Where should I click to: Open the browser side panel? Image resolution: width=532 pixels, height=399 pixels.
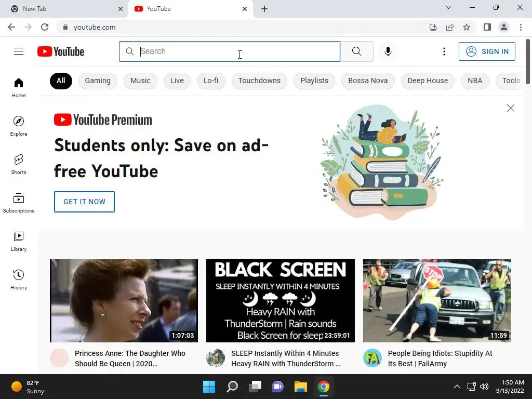click(x=487, y=27)
